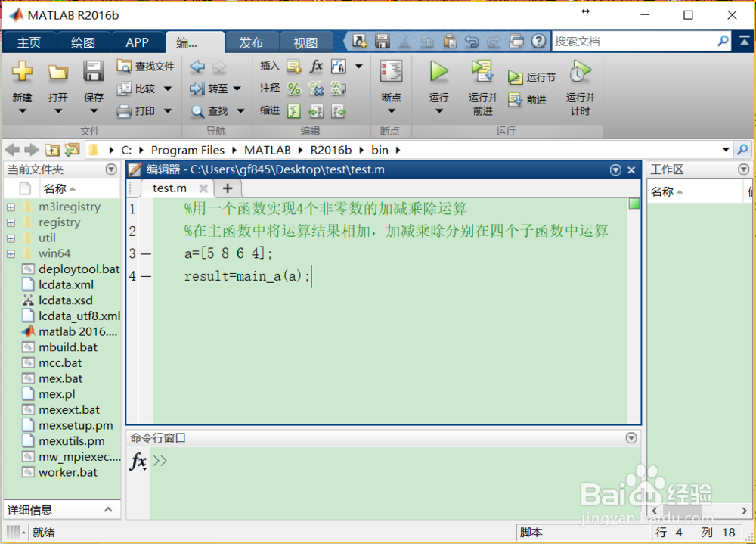Screen dimensions: 756x544
Task: Click the Find Files (查找文件) button
Action: [146, 66]
